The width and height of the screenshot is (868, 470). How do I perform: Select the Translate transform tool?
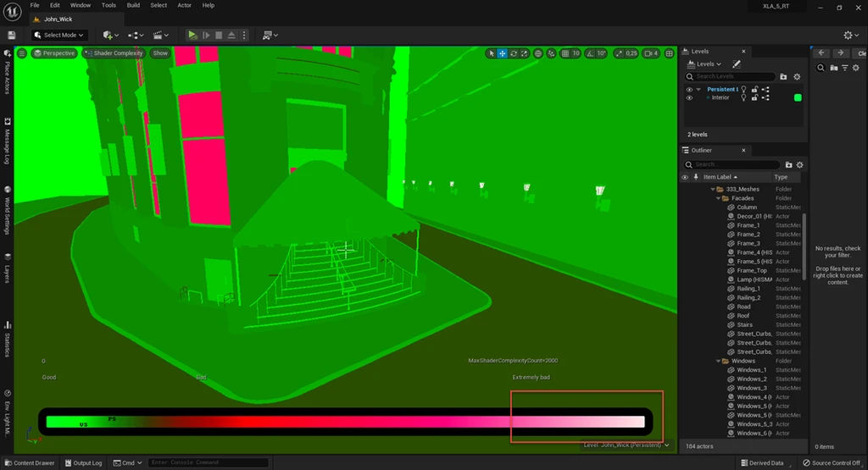pyautogui.click(x=503, y=53)
